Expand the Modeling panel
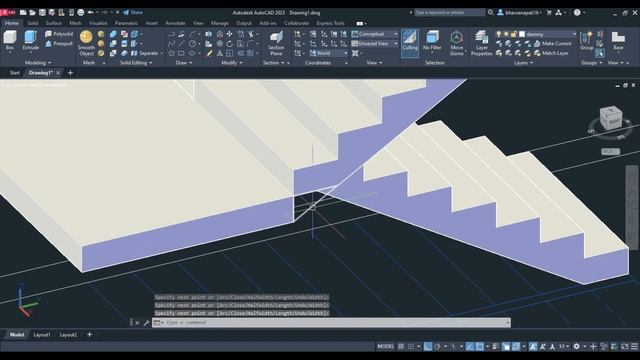The image size is (640, 360). 38,63
